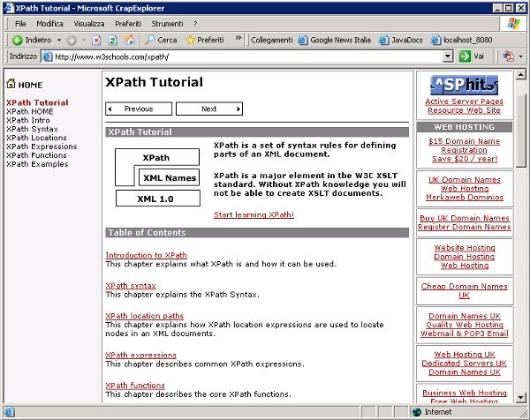Open Cerca search magnifier icon
530x420 pixels.
pyautogui.click(x=150, y=40)
